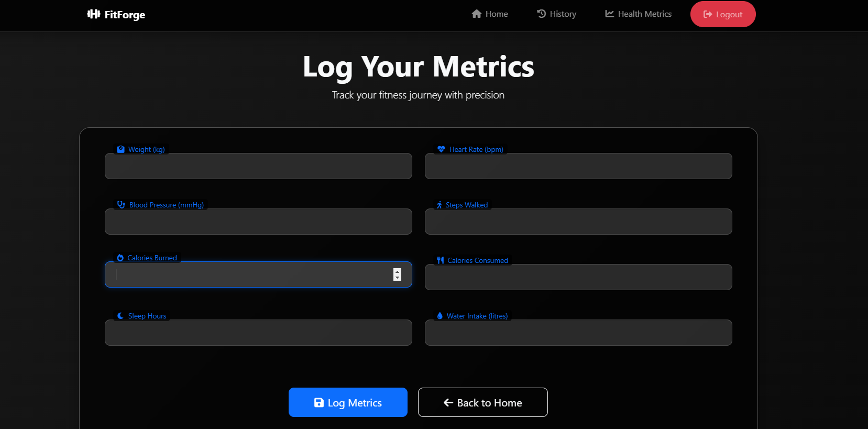Viewport: 868px width, 429px height.
Task: Click the Logout button
Action: (x=723, y=14)
